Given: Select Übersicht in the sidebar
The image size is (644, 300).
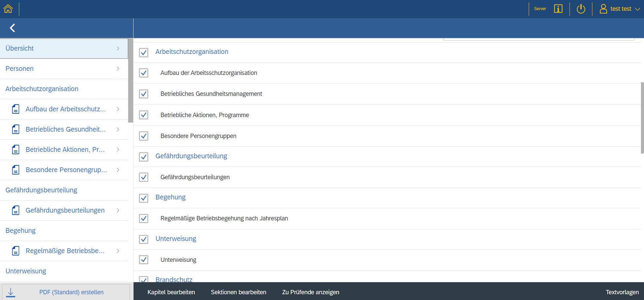Looking at the screenshot, I should (x=64, y=48).
